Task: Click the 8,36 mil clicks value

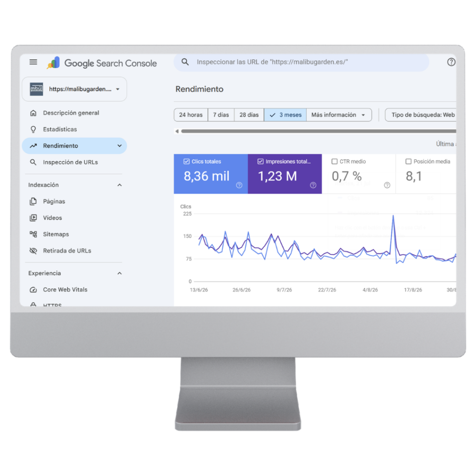Action: pos(206,176)
